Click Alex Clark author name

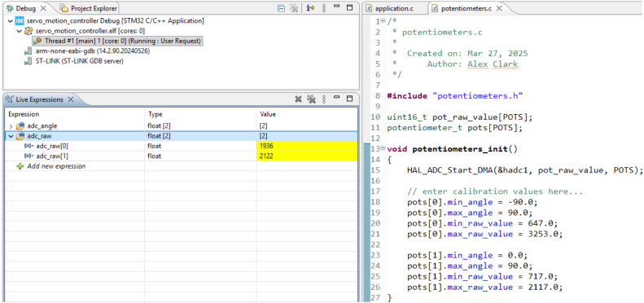click(x=493, y=64)
